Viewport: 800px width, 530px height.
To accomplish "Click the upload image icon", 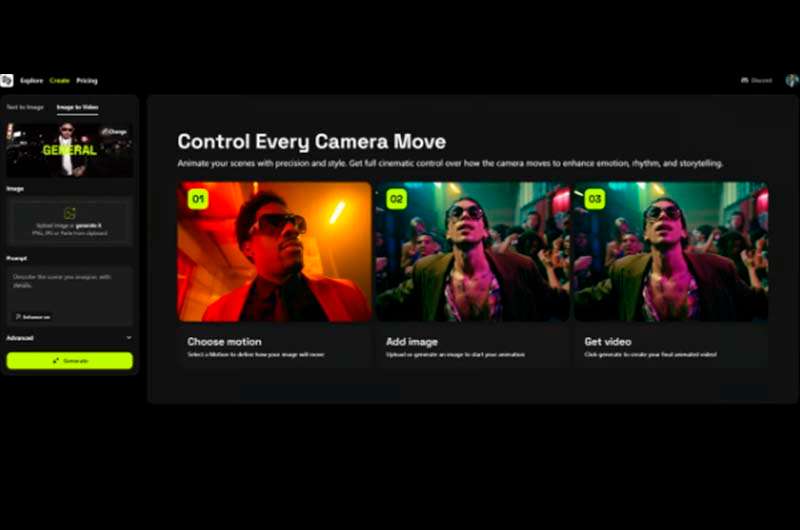I will (x=70, y=213).
